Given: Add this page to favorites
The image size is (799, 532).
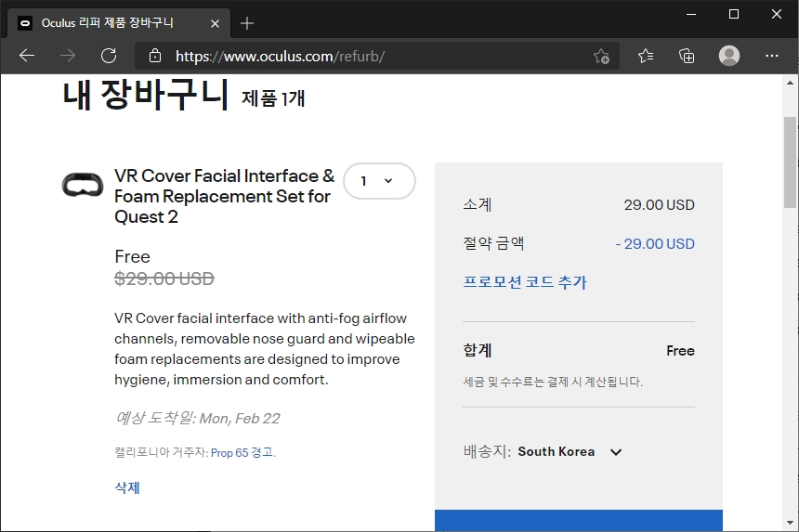Looking at the screenshot, I should pyautogui.click(x=601, y=56).
